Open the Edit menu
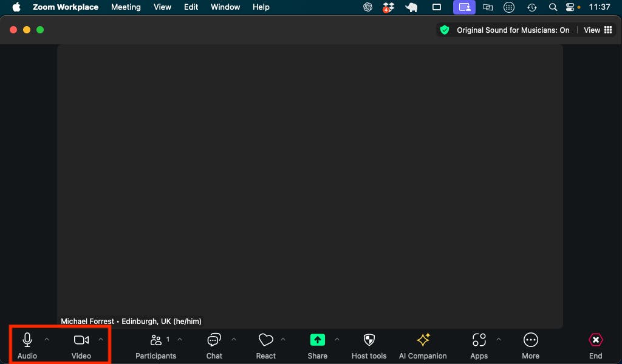The image size is (622, 364). tap(191, 7)
